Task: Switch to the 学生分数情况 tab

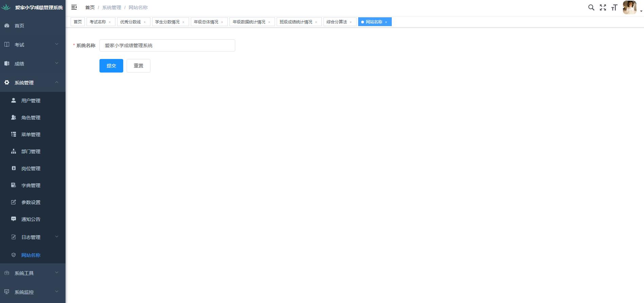Action: tap(167, 22)
